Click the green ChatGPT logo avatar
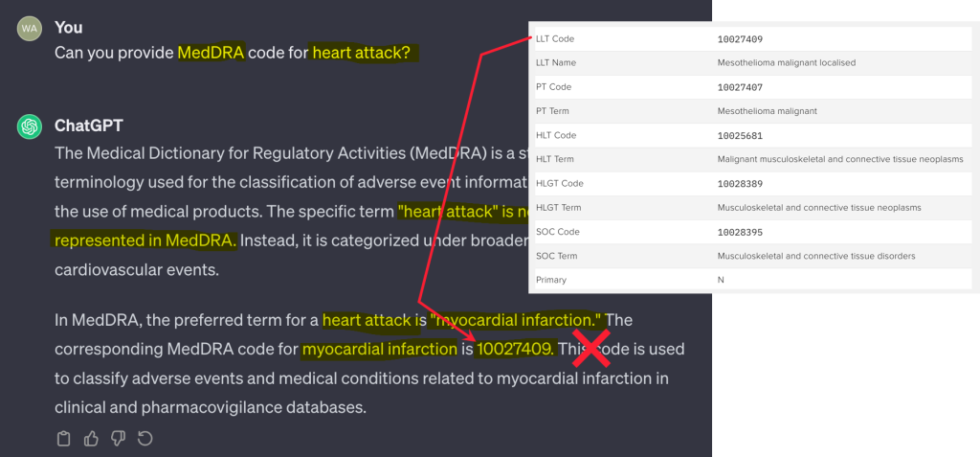This screenshot has width=980, height=457. click(x=30, y=126)
